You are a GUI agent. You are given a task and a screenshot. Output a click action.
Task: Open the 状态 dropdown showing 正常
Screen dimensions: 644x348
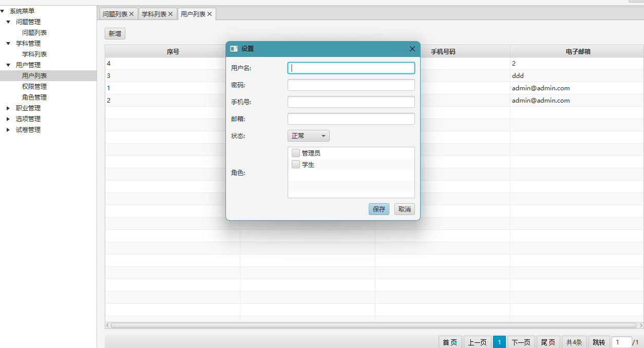tap(308, 136)
